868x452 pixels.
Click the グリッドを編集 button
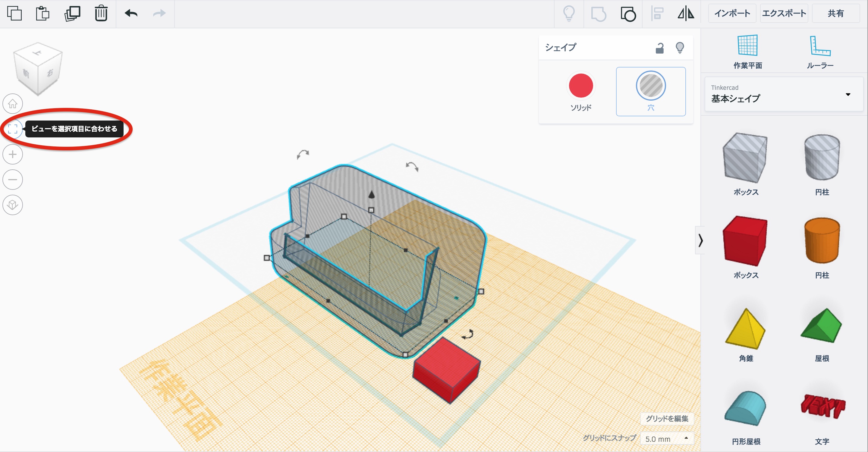click(x=666, y=418)
